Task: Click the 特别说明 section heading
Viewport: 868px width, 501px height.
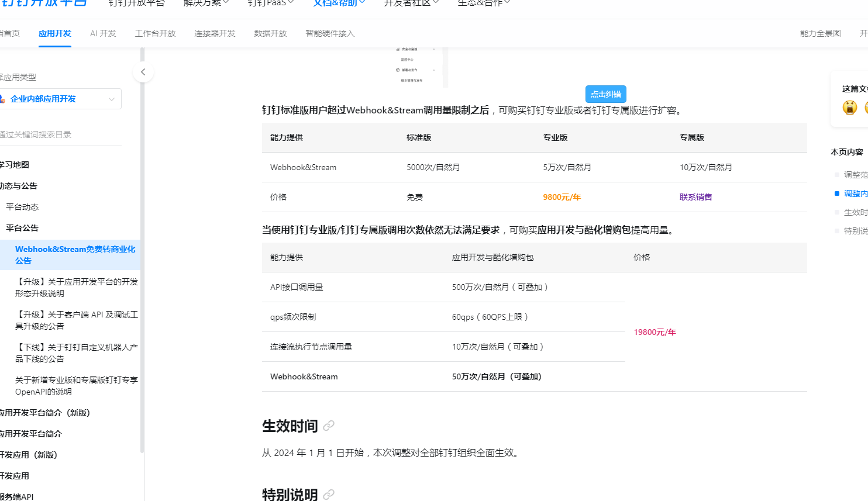Action: pos(290,495)
